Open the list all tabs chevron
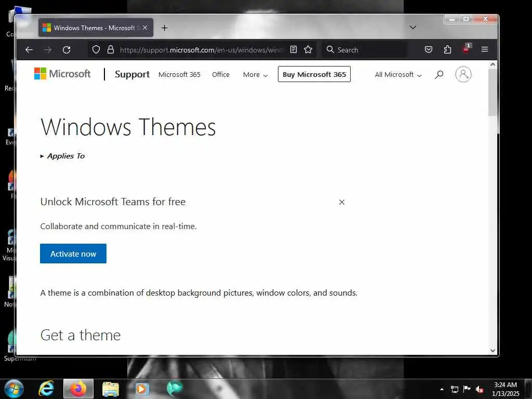 (413, 28)
